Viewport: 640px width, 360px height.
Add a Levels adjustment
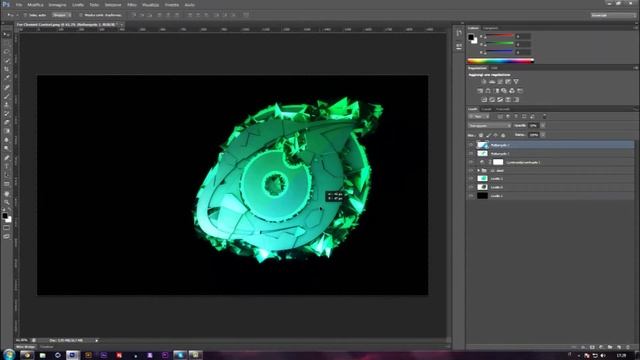point(492,82)
